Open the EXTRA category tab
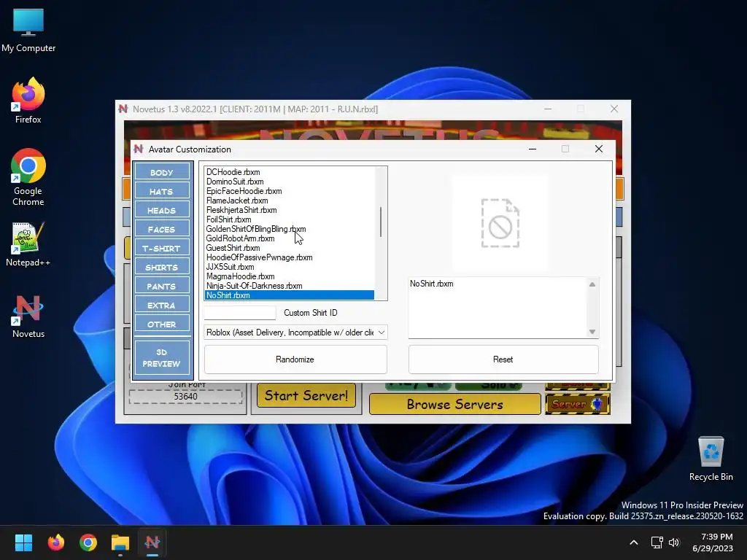 (162, 306)
